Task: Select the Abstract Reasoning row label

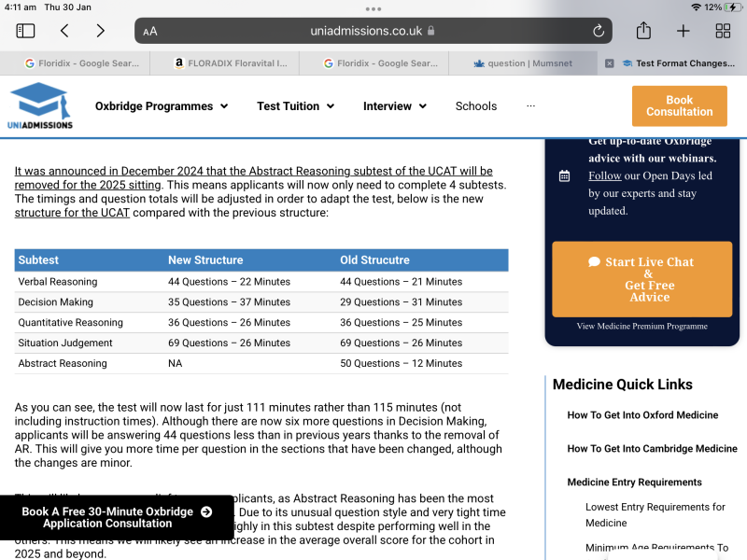Action: point(63,364)
